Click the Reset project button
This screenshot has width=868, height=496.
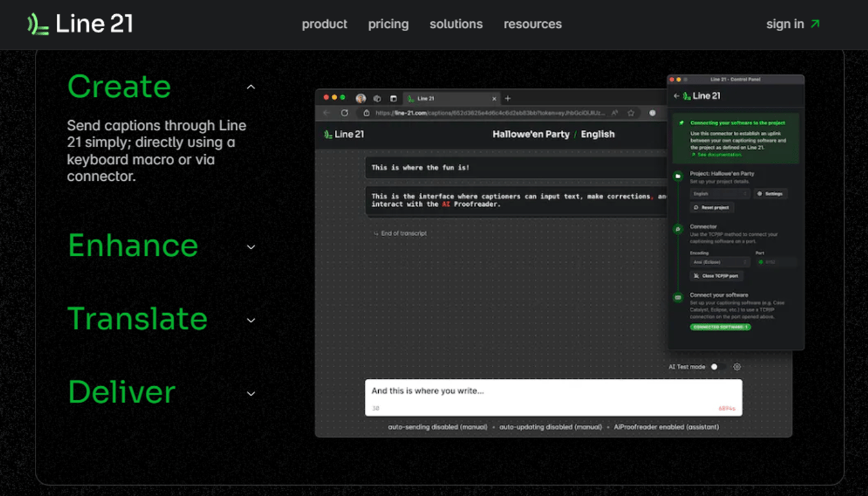pyautogui.click(x=712, y=207)
